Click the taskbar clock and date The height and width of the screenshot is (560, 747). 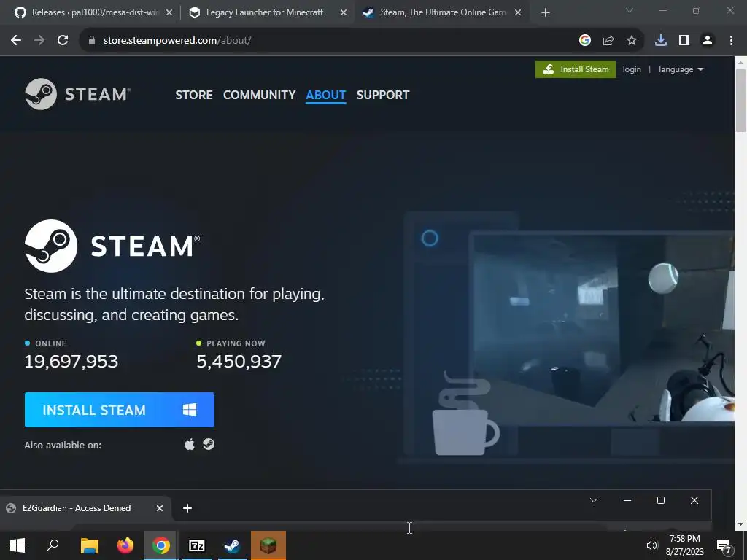(x=684, y=545)
